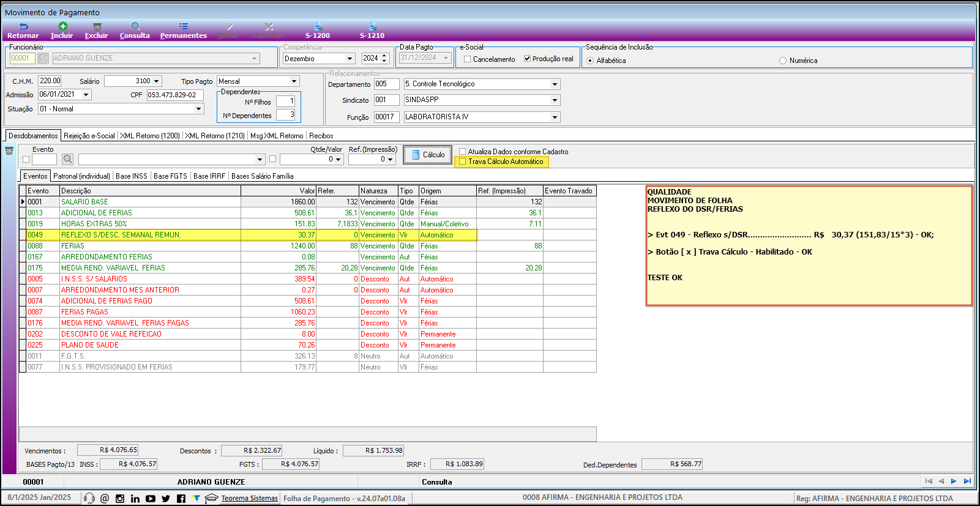
Task: Toggle the checkbox before Qtde/Valor field
Action: pos(272,159)
